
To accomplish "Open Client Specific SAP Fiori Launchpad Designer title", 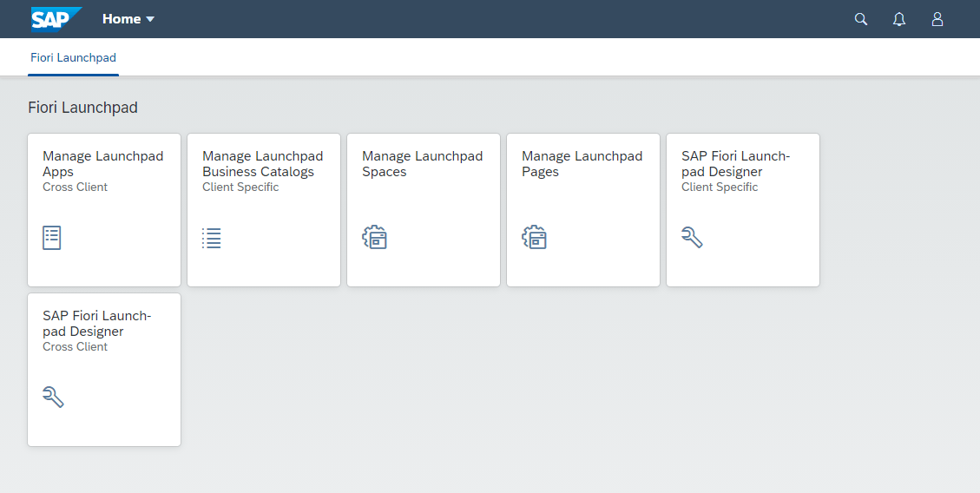I will (x=735, y=164).
